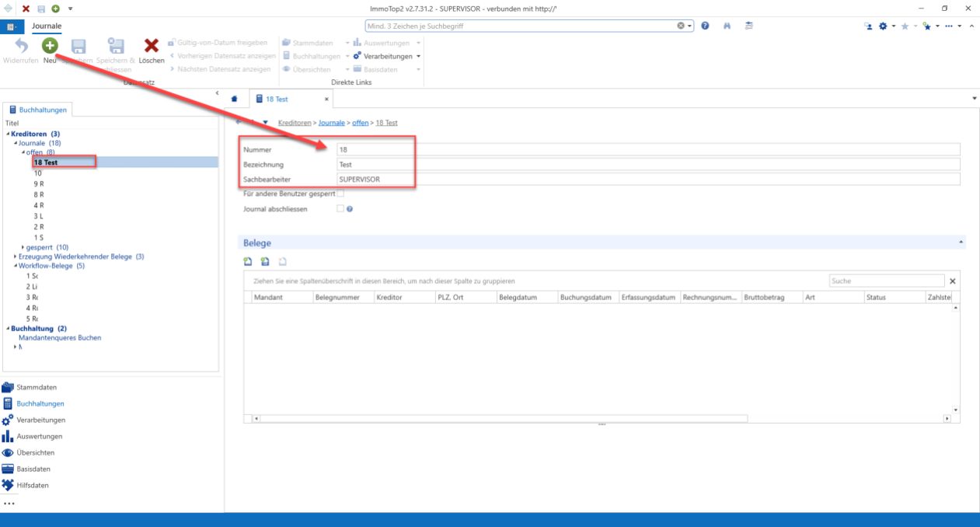Click the Bezeichnung field containing Test
Image resolution: width=980 pixels, height=527 pixels.
point(649,165)
